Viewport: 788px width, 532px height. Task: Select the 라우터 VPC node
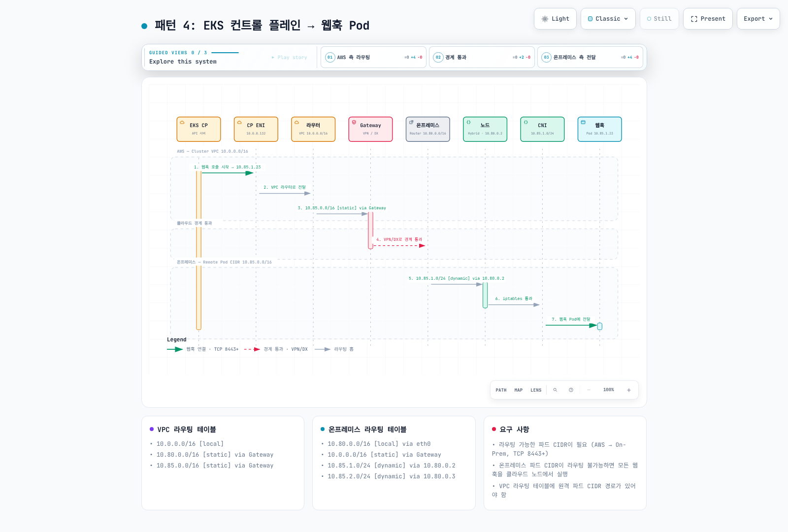click(x=313, y=129)
